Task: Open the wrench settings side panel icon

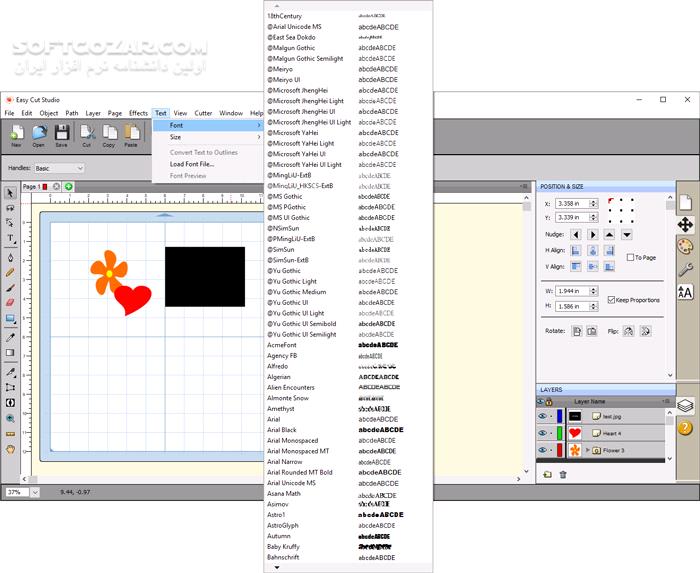Action: coord(685,269)
